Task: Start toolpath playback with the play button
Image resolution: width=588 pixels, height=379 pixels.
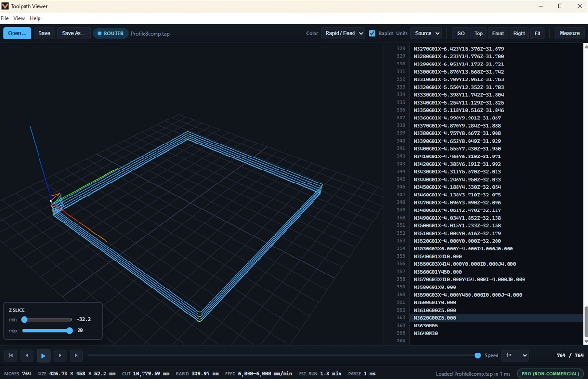Action: coord(43,356)
